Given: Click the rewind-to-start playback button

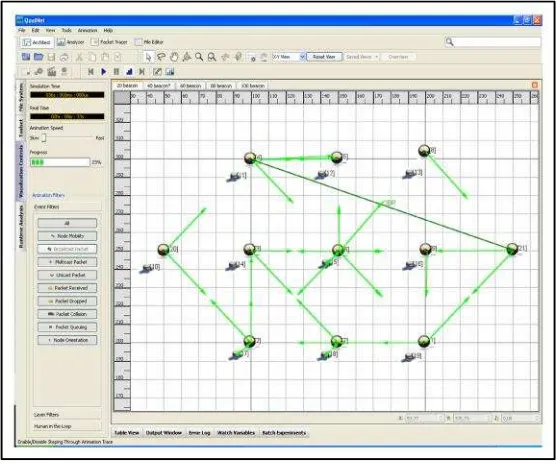Looking at the screenshot, I should coord(91,72).
